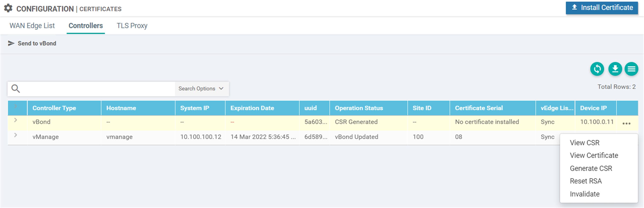The height and width of the screenshot is (208, 644).
Task: Open the table columns menu icon
Action: click(x=631, y=69)
